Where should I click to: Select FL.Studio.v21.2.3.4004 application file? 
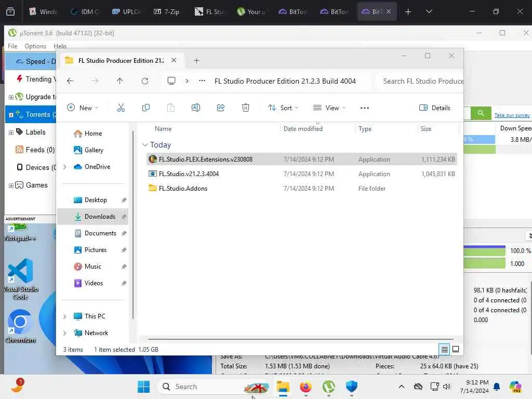[302, 174]
